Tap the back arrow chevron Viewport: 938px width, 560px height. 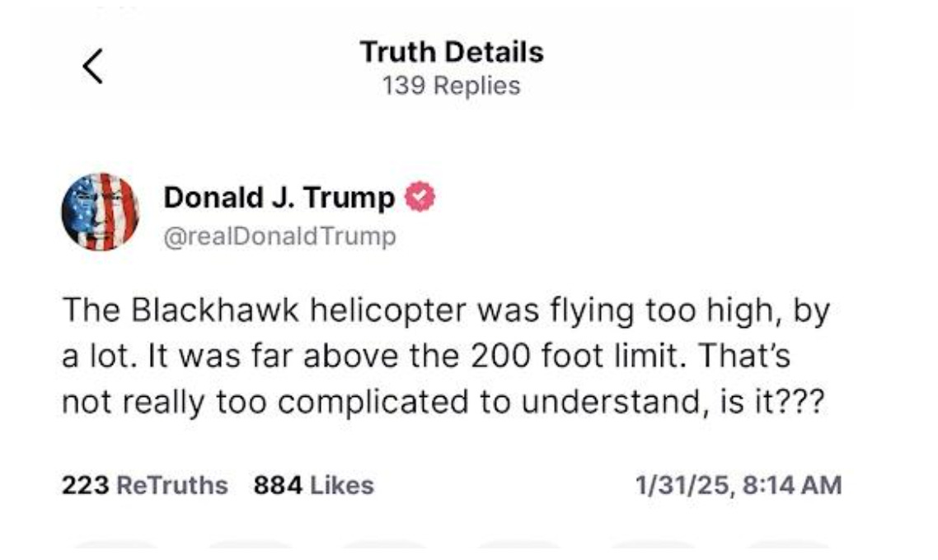93,66
